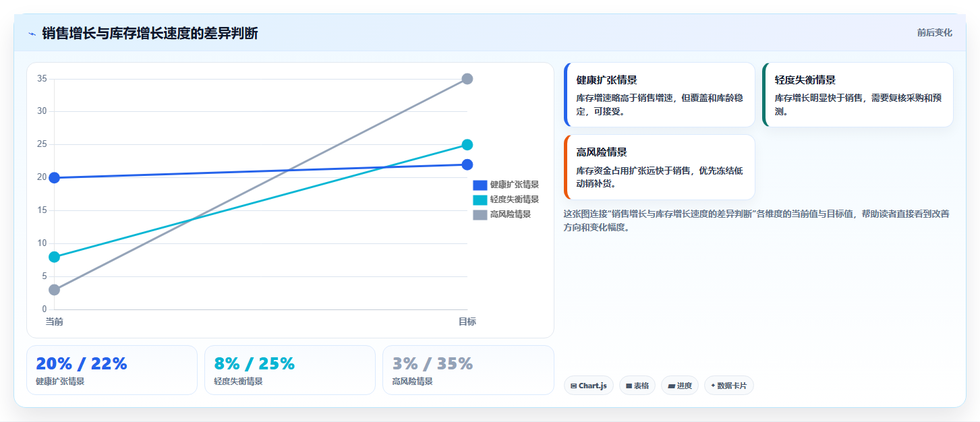This screenshot has width=980, height=422.
Task: Click the cyan data point at 25 on 目标
Action: tap(467, 145)
